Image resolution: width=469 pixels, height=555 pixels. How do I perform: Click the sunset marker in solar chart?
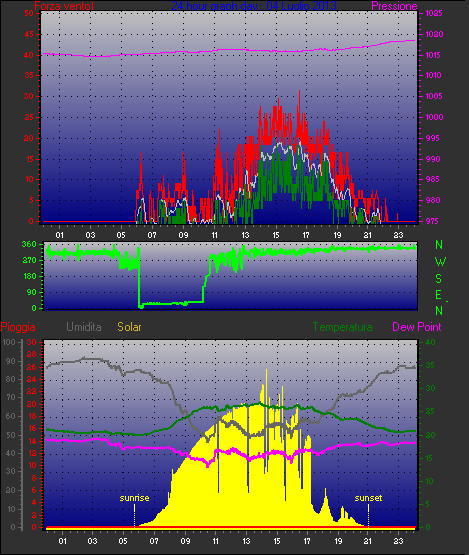tap(368, 498)
